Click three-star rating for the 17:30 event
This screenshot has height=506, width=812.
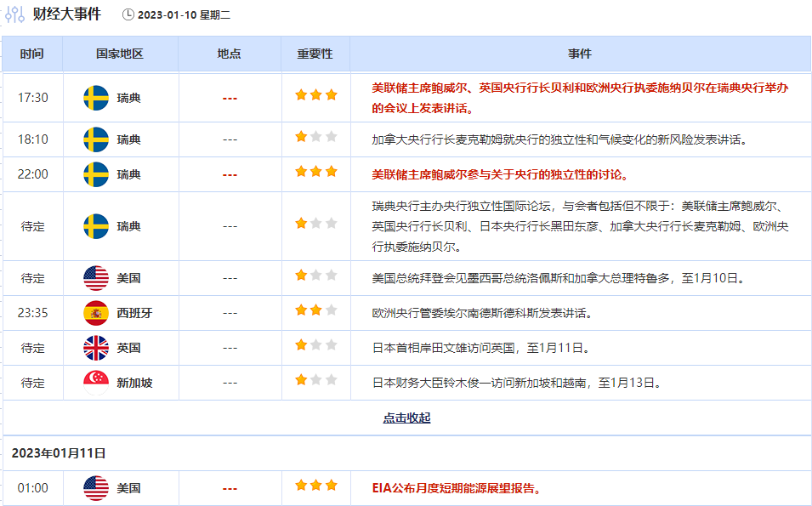(315, 95)
